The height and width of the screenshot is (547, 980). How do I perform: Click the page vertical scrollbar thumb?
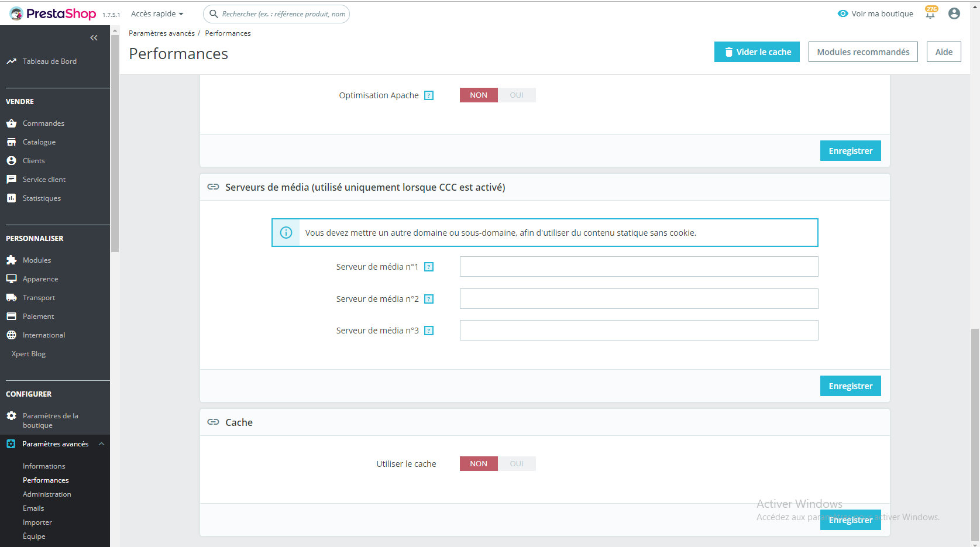click(975, 434)
